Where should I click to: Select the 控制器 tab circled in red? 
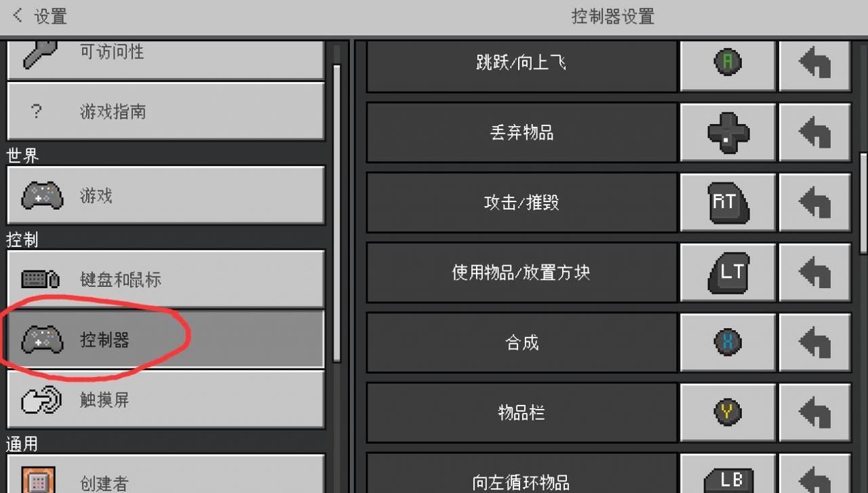click(165, 339)
